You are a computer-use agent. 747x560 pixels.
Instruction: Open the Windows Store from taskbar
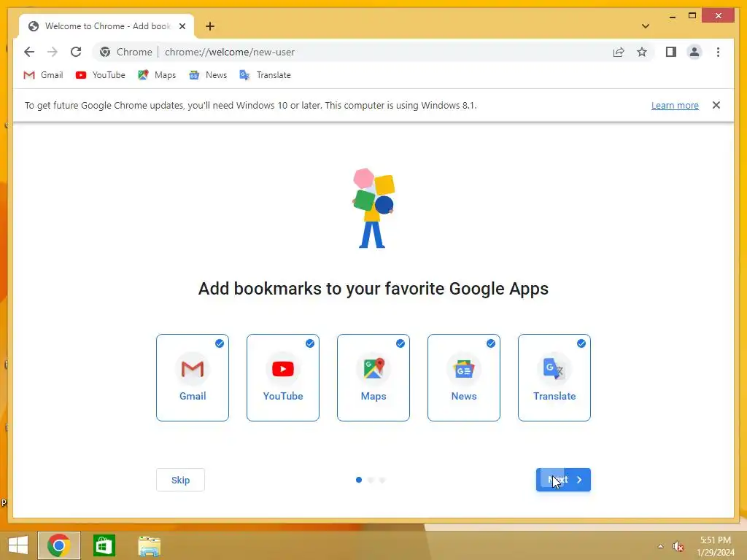coord(104,545)
